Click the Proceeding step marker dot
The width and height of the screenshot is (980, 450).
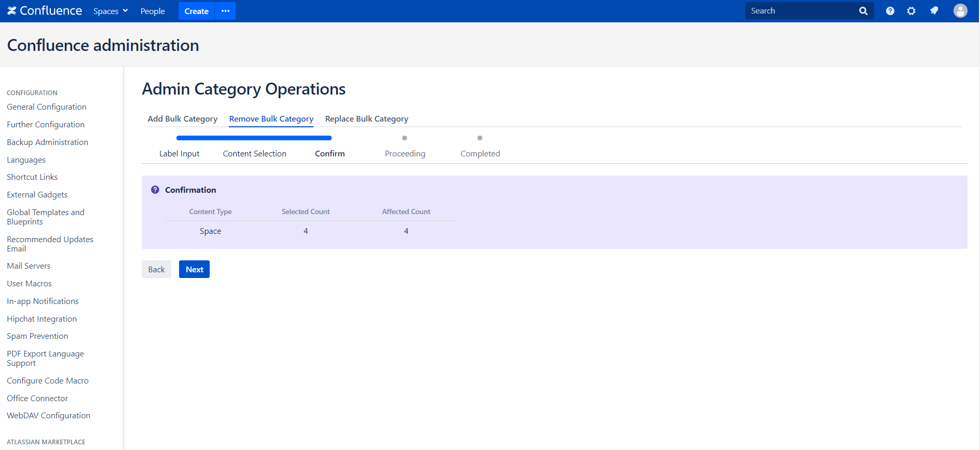(405, 138)
